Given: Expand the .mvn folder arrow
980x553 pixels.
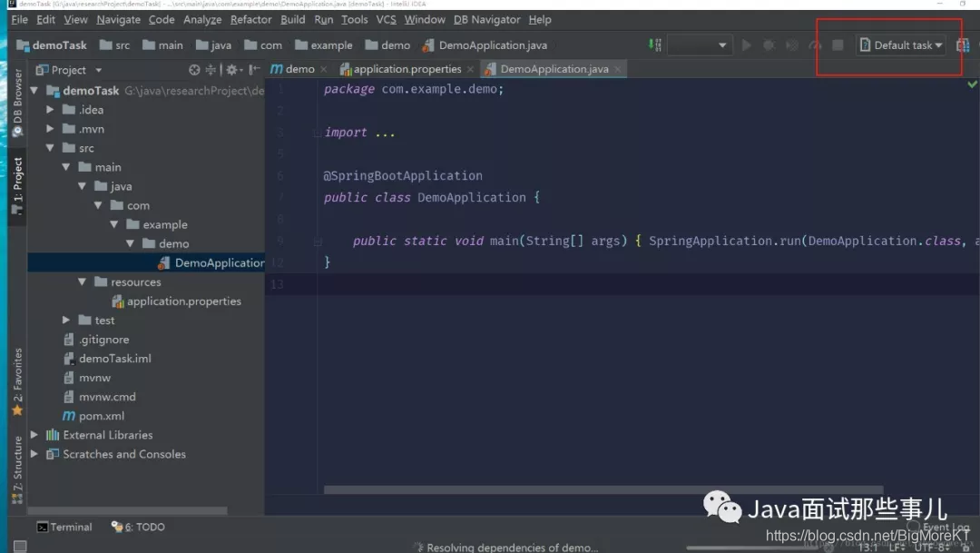Looking at the screenshot, I should pos(50,129).
